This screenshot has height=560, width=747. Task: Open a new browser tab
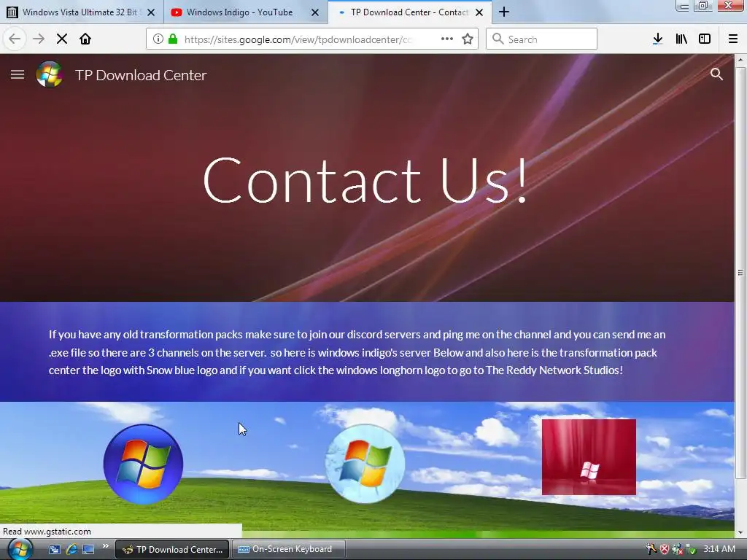click(503, 12)
